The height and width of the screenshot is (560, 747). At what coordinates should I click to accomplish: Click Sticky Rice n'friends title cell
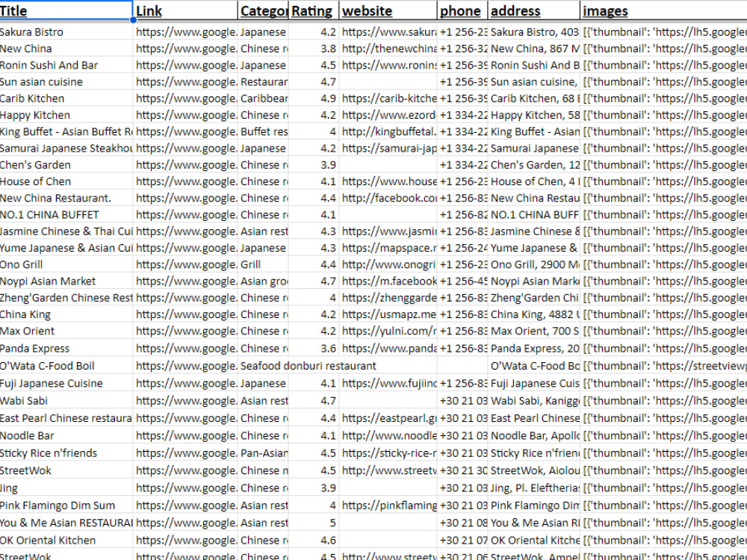[x=66, y=453]
